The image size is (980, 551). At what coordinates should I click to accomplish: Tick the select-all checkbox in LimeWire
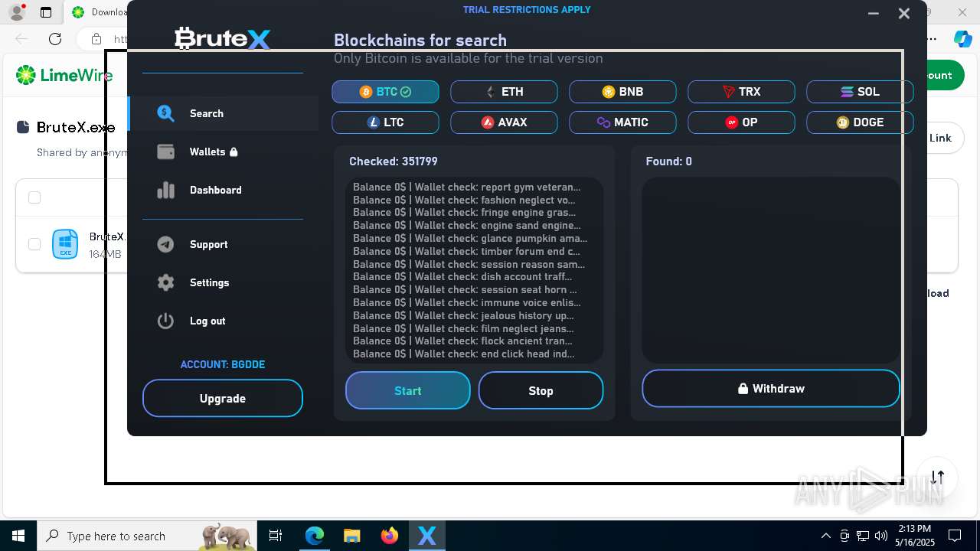[x=34, y=197]
